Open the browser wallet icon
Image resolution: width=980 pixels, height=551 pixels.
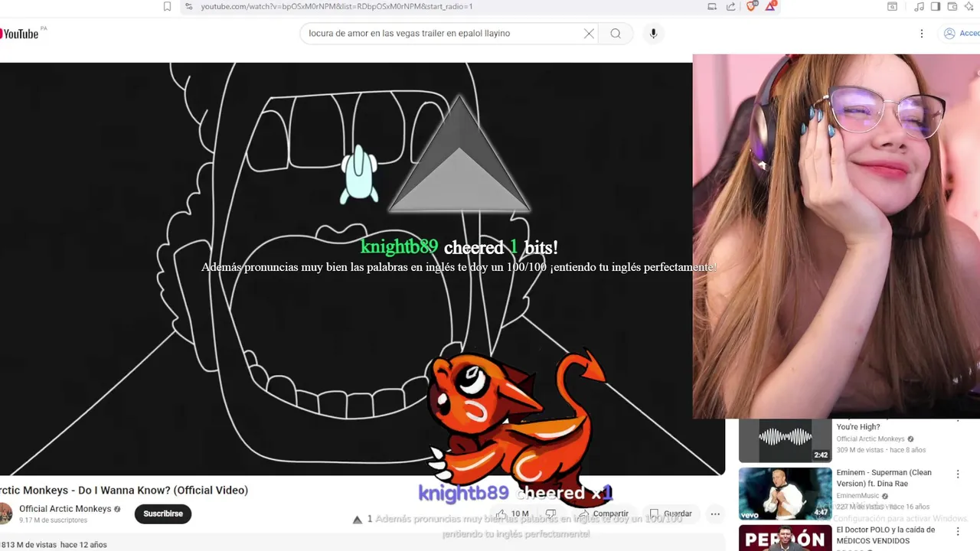[953, 6]
